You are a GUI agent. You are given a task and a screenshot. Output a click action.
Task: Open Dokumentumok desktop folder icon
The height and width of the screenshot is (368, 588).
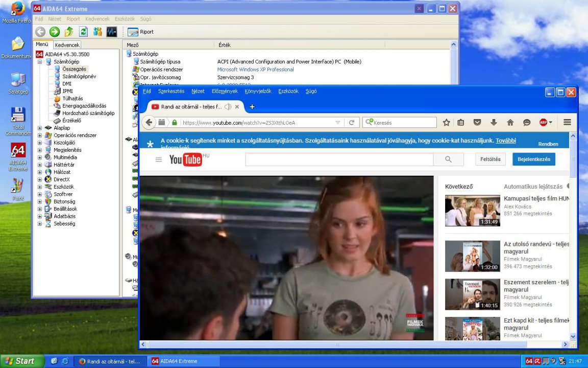point(16,48)
